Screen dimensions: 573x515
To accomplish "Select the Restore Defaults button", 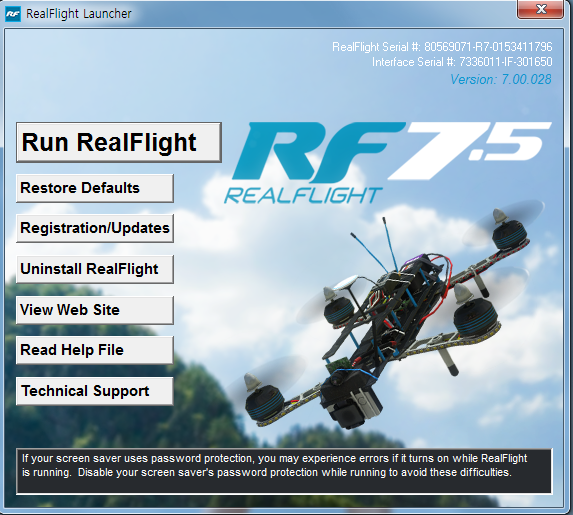I will [x=95, y=188].
